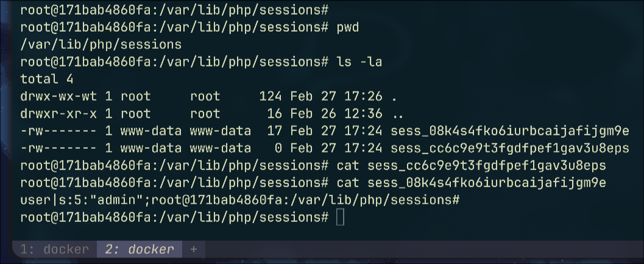
Task: Click the user|s:5:"admin"; session output
Action: click(x=85, y=200)
